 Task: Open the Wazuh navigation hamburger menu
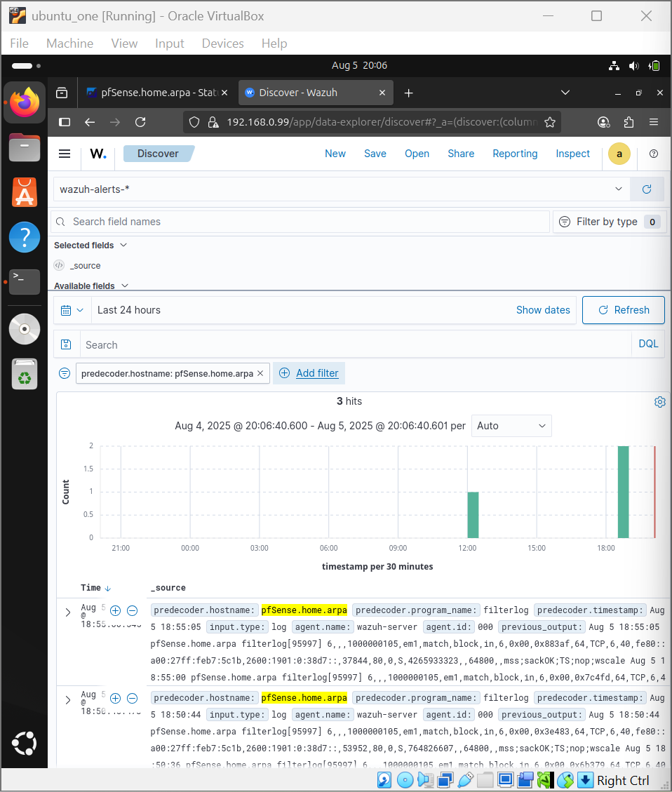pyautogui.click(x=64, y=154)
